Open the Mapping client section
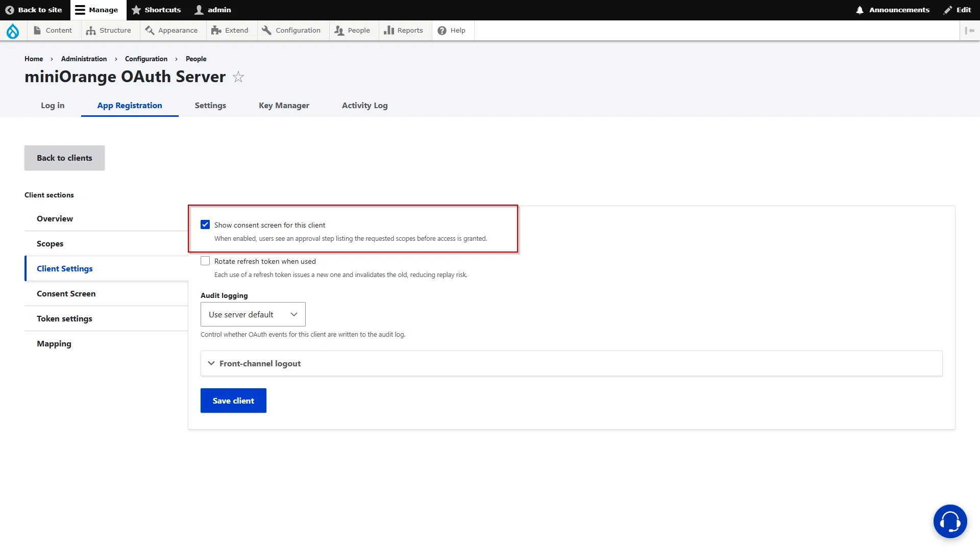Screen dimensions: 980x551 pyautogui.click(x=106, y=343)
